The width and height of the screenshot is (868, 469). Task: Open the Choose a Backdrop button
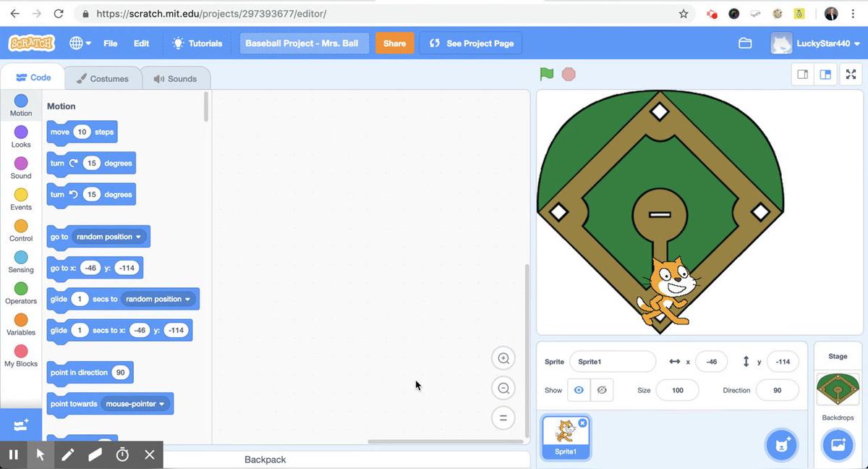pos(838,444)
